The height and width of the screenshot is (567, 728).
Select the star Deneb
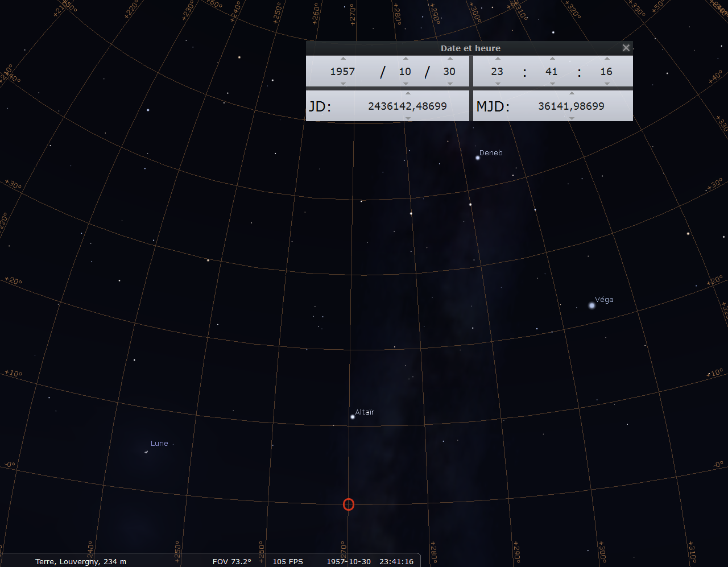pyautogui.click(x=478, y=158)
